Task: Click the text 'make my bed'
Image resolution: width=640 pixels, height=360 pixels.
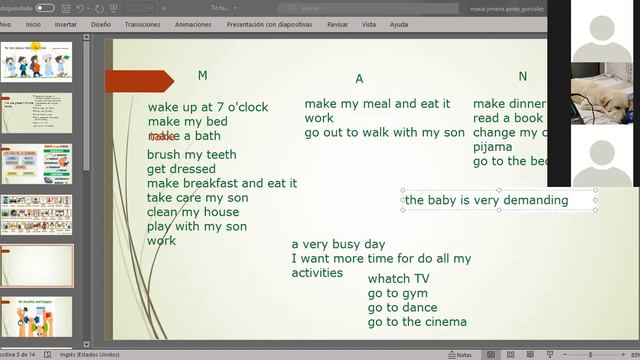Action: click(188, 122)
